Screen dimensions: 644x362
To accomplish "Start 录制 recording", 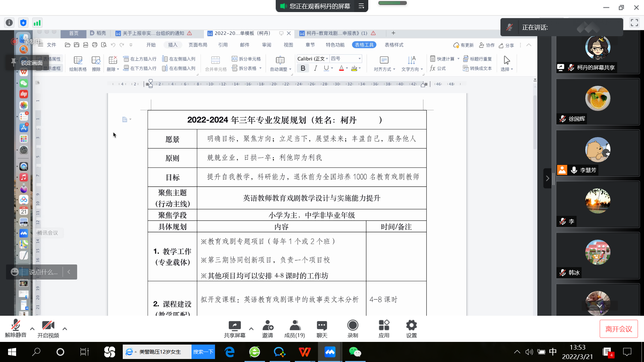I will tap(353, 328).
